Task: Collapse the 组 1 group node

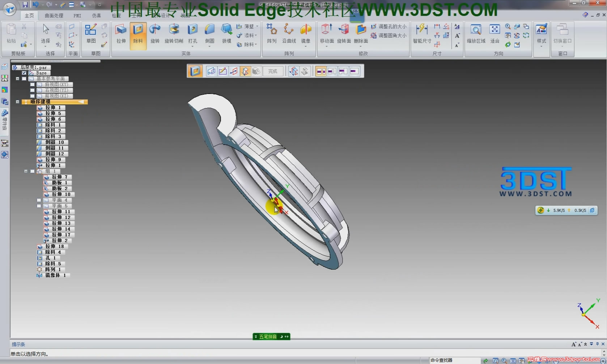Action: click(26, 171)
